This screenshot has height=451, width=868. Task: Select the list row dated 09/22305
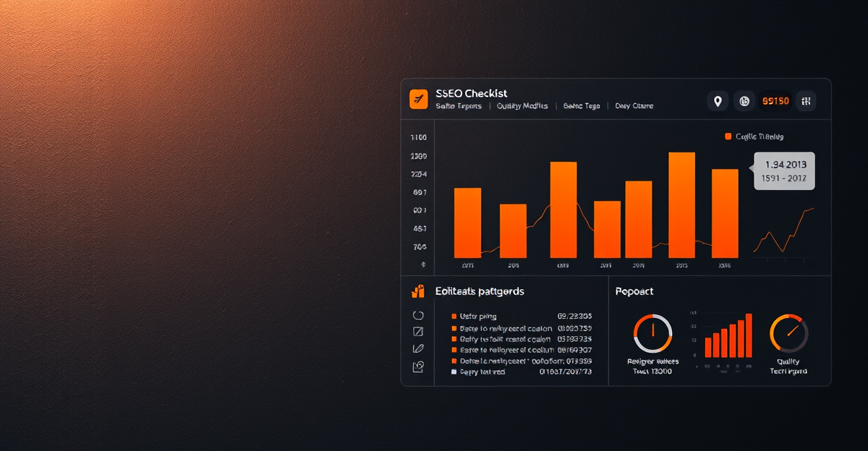[x=522, y=317]
